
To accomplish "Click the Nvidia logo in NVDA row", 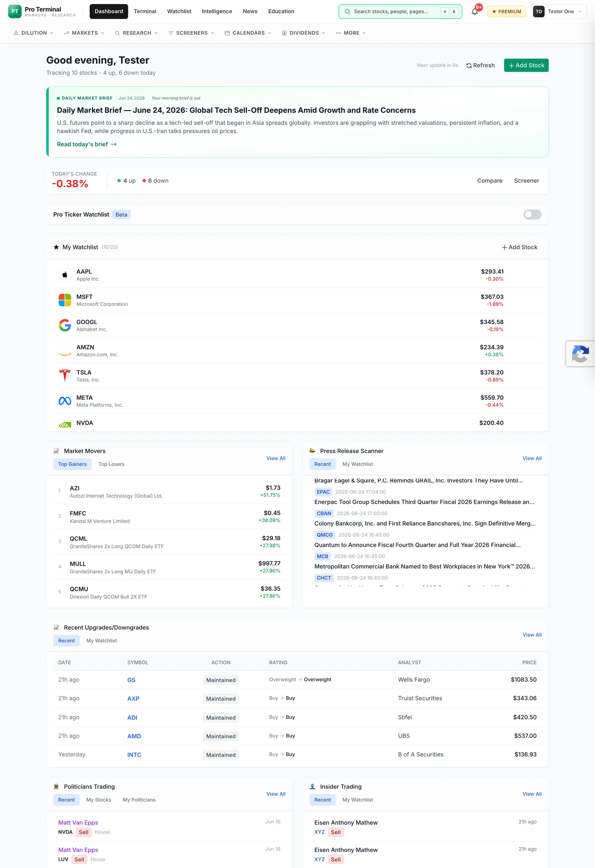I will tap(65, 425).
